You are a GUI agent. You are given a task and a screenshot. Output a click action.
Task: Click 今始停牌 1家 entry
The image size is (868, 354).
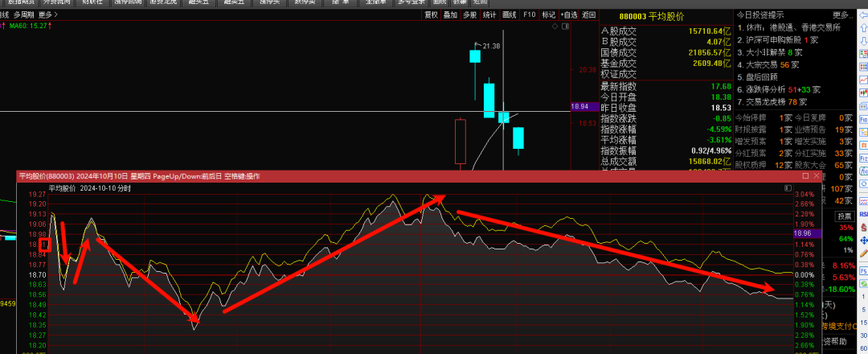coord(763,117)
